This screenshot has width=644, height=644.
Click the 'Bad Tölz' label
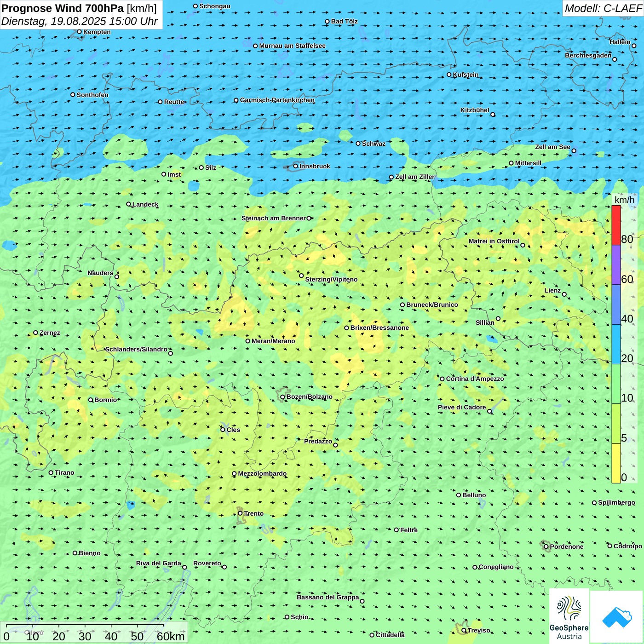click(345, 21)
